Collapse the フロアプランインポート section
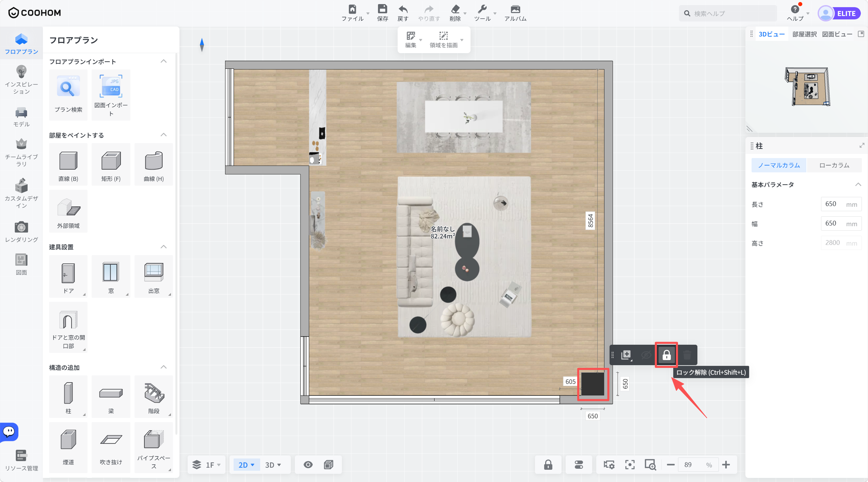Image resolution: width=868 pixels, height=482 pixels. (163, 61)
